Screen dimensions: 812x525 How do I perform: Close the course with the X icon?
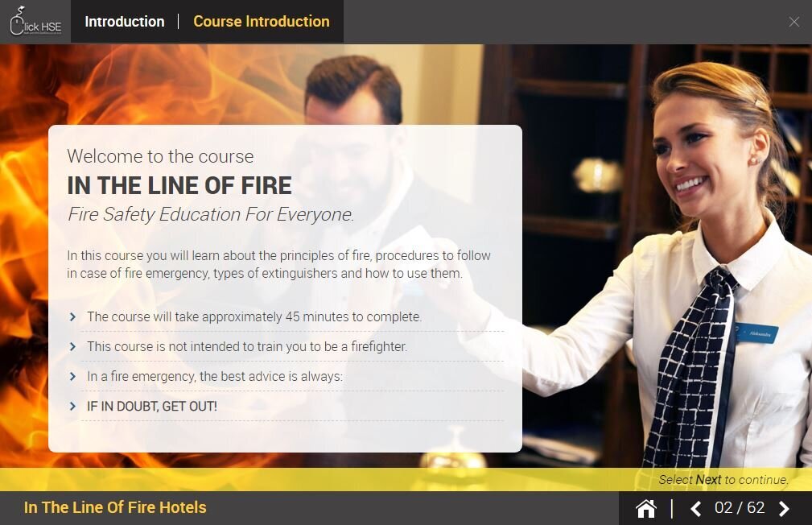(793, 22)
